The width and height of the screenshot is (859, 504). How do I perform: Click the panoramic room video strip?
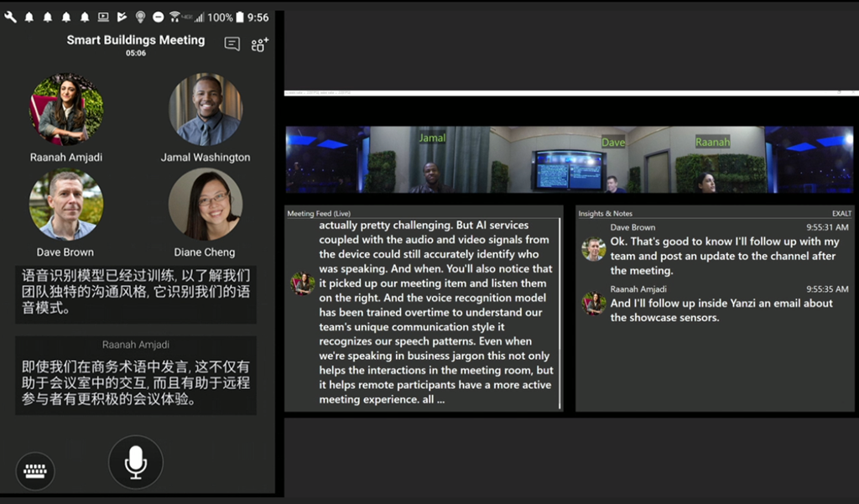pos(570,159)
